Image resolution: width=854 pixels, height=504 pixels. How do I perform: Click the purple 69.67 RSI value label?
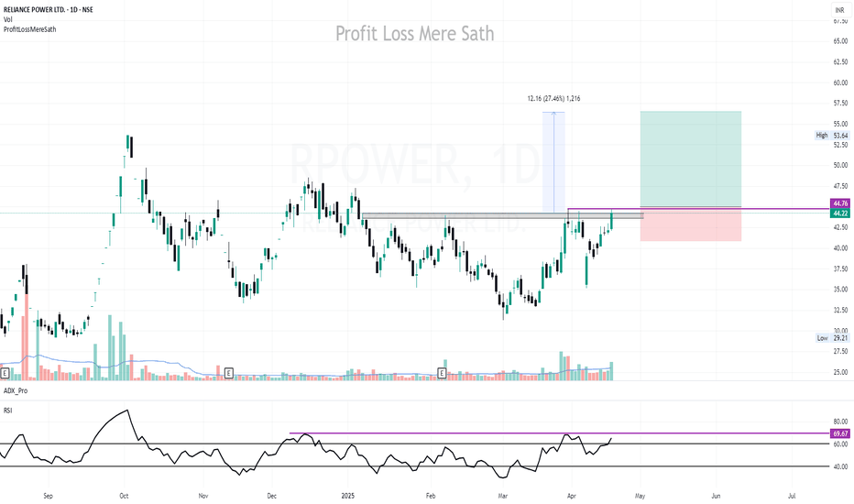coord(840,433)
